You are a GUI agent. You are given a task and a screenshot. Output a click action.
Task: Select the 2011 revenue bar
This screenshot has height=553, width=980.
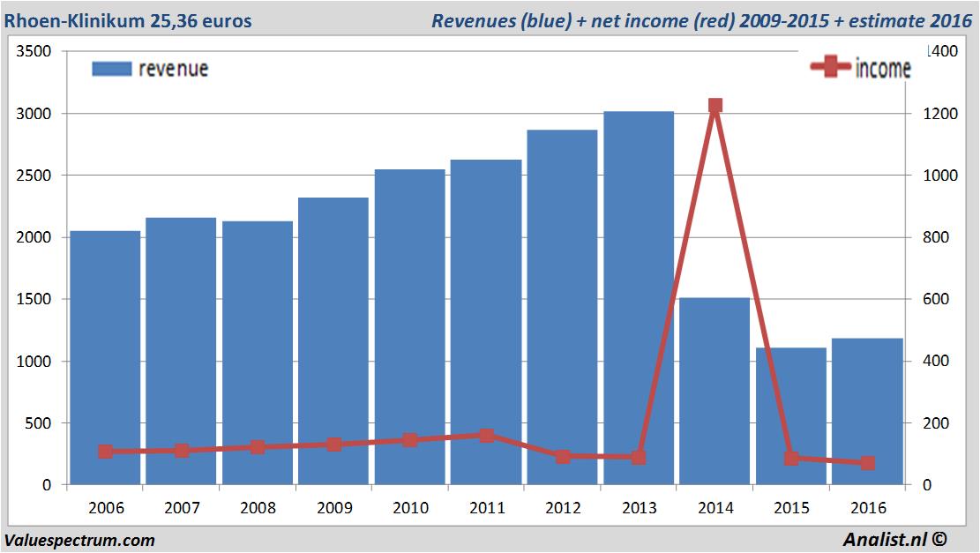(x=486, y=323)
